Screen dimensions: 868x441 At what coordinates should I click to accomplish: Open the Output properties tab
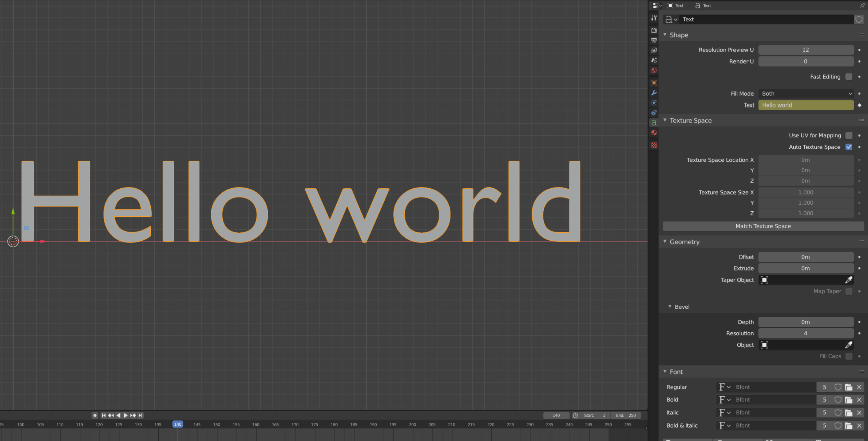[654, 40]
